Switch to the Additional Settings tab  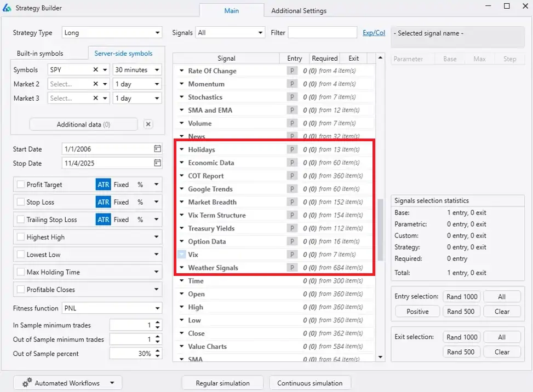click(x=299, y=10)
